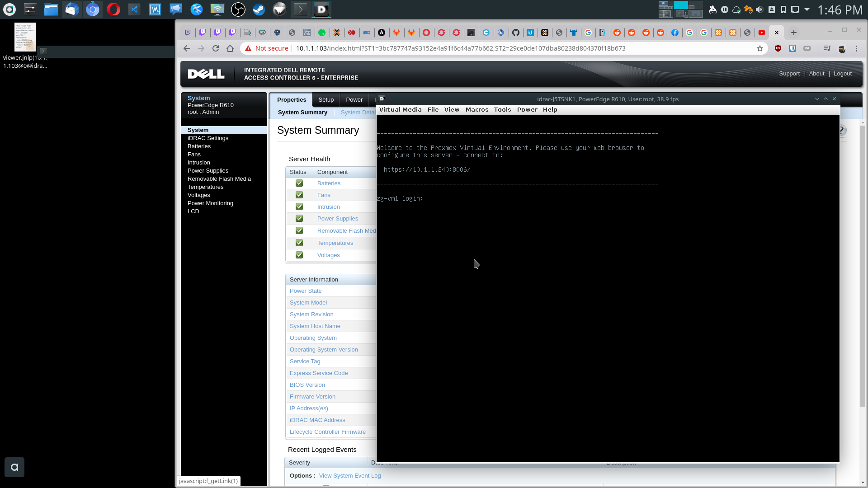Switch to the GitHub browser tab
Image resolution: width=868 pixels, height=488 pixels.
[516, 33]
